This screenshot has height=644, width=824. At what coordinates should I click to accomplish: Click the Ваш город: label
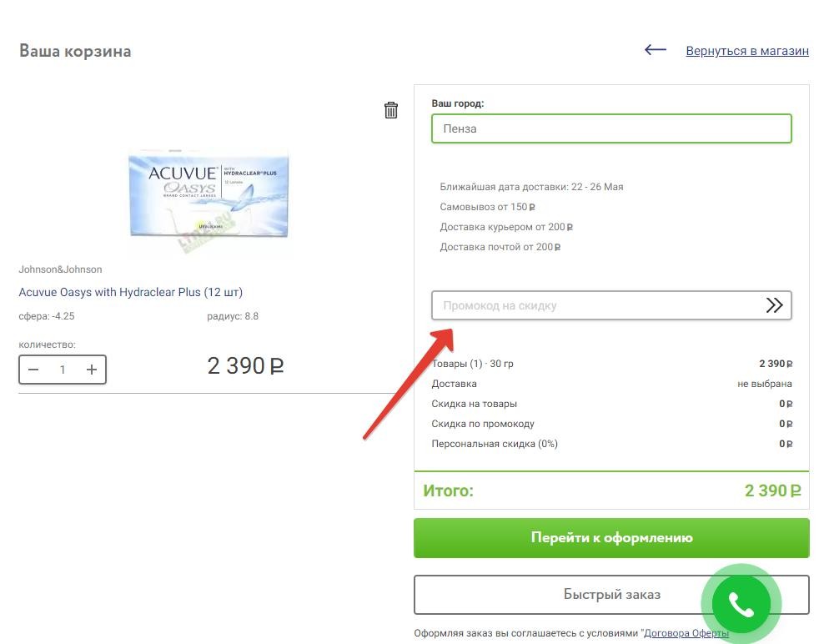457,103
